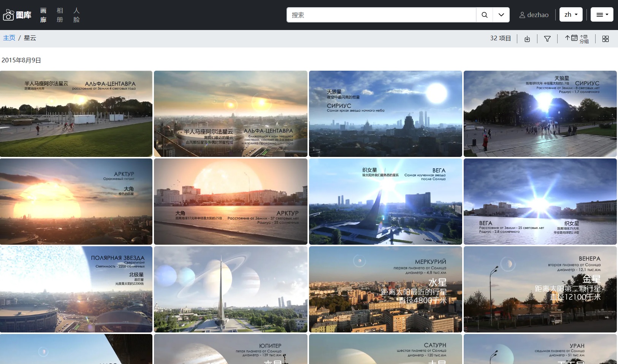Go to the 人脸 faces tab
The height and width of the screenshot is (364, 618).
(76, 15)
